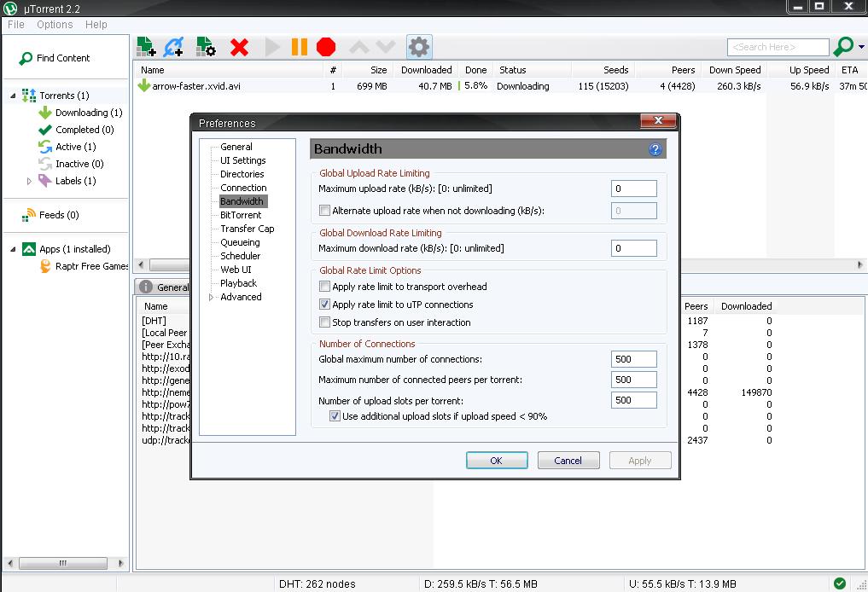
Task: Open the Help menu
Action: [x=96, y=25]
